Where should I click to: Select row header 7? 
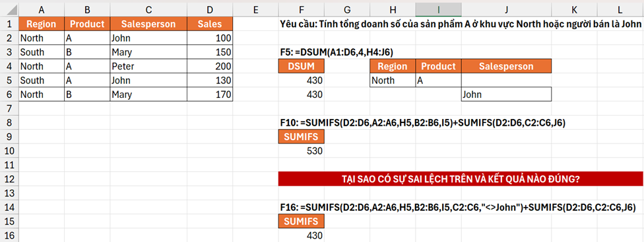(9, 108)
